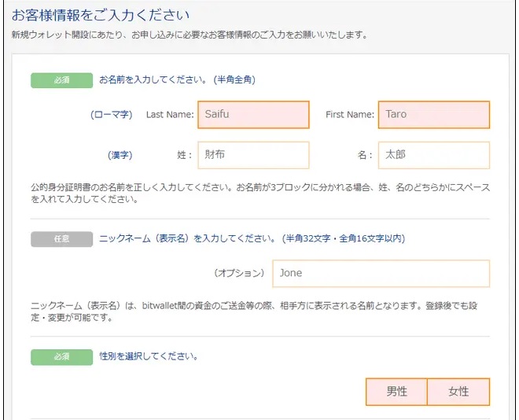Click the green 必須 badge beside gender prompt

62,357
